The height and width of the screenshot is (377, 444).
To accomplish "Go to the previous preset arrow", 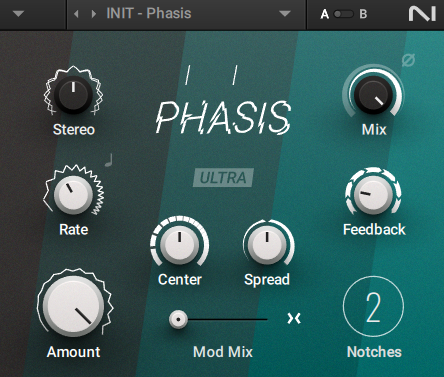I will tap(76, 14).
